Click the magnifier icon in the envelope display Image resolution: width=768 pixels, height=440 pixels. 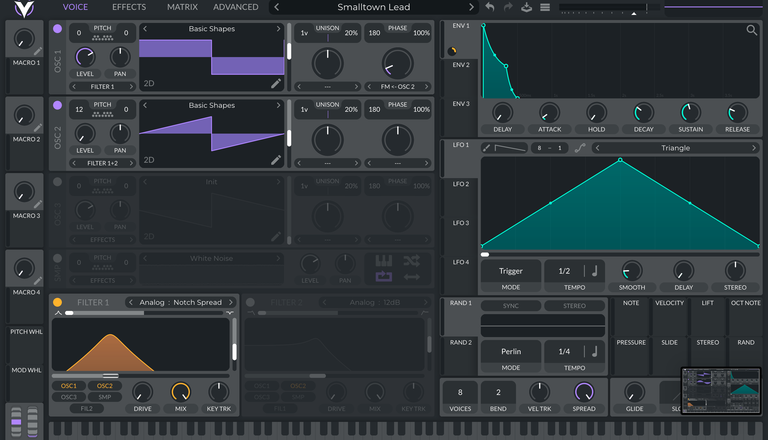751,30
